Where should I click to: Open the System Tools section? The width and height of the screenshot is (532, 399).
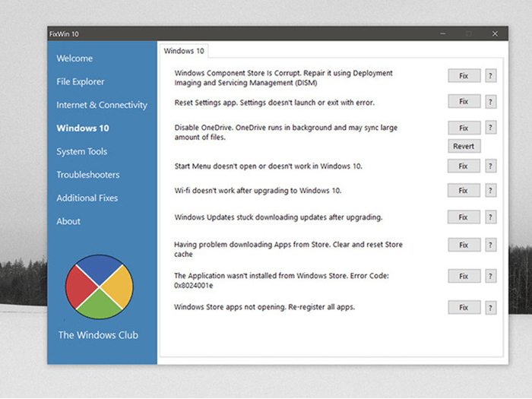coord(82,152)
